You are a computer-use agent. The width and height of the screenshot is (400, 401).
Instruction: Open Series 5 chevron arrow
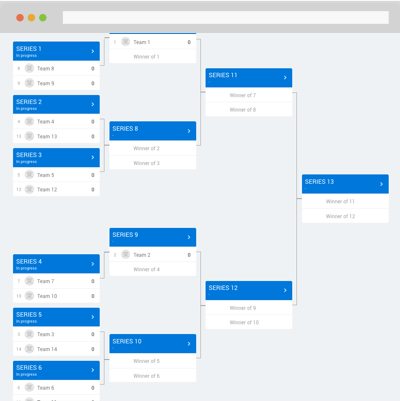coord(93,317)
